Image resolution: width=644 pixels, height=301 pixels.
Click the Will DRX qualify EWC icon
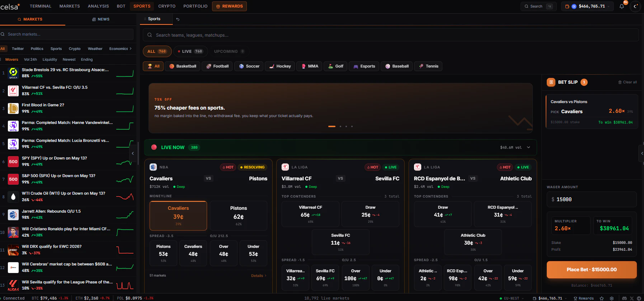pos(13,250)
